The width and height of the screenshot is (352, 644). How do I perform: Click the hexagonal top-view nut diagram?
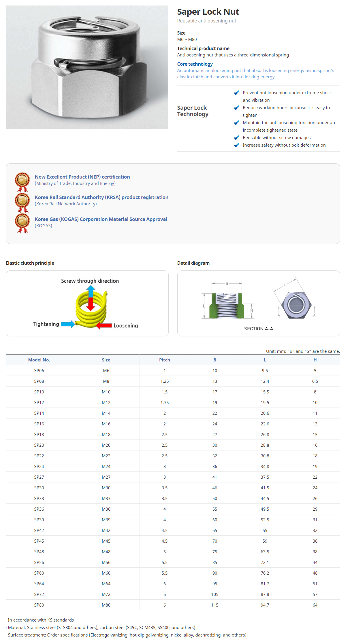[x=296, y=305]
